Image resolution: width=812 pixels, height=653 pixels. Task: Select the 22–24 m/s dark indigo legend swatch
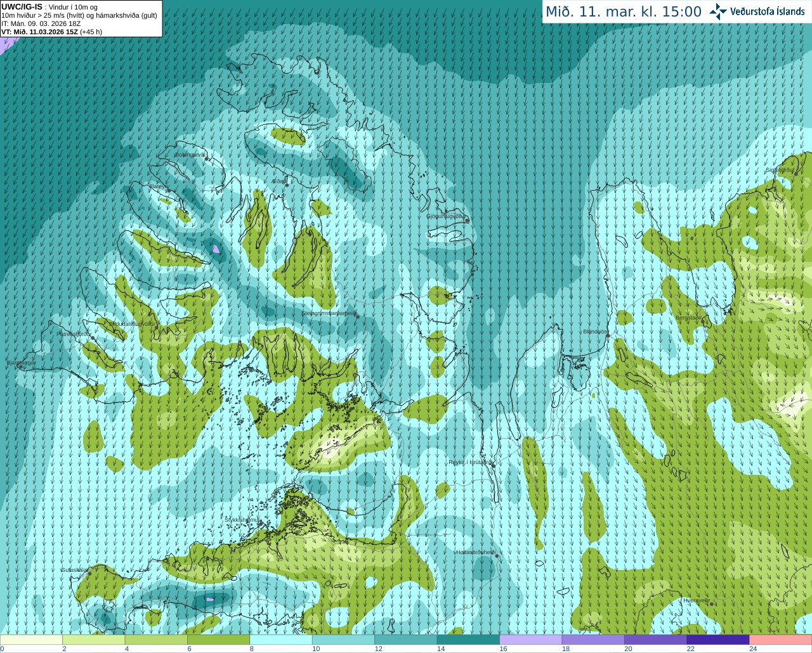pyautogui.click(x=719, y=640)
